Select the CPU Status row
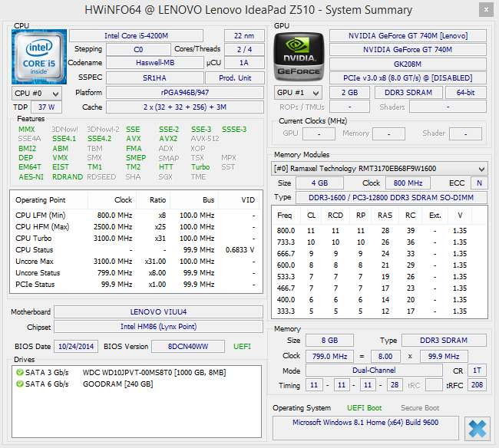 coord(136,250)
